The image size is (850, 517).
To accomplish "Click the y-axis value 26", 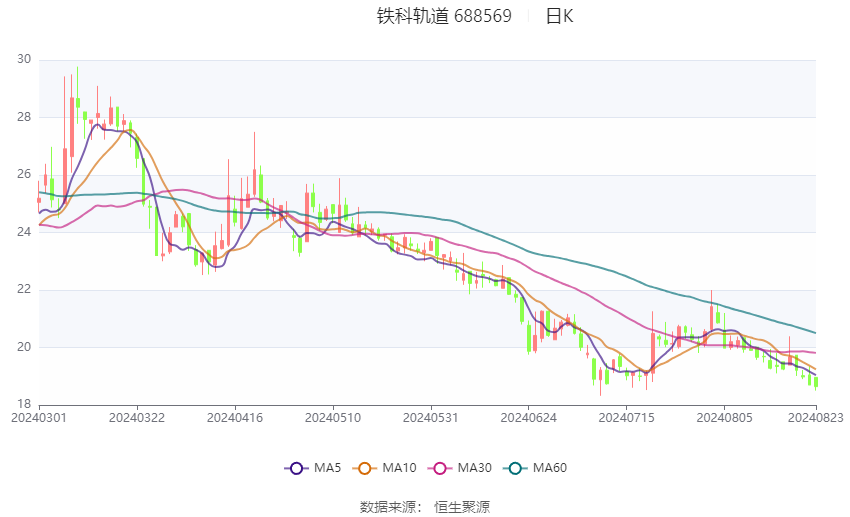I will 24,174.
